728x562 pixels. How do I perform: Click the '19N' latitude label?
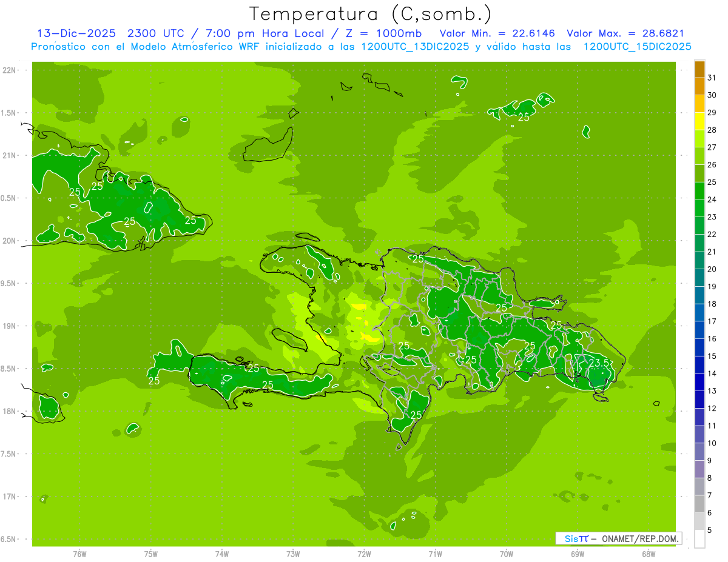(10, 326)
